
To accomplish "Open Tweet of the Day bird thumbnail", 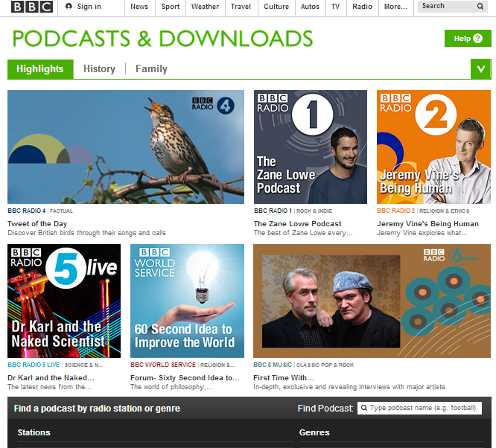I will pyautogui.click(x=126, y=147).
